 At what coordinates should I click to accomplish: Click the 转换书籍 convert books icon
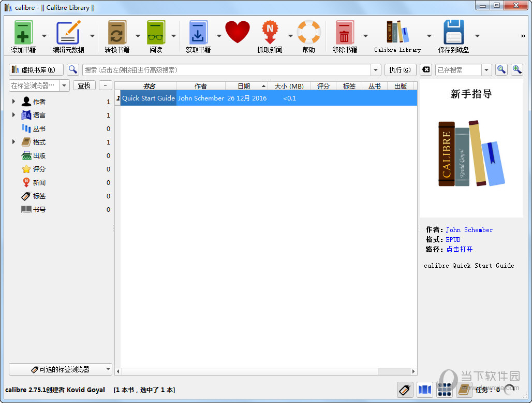point(117,33)
